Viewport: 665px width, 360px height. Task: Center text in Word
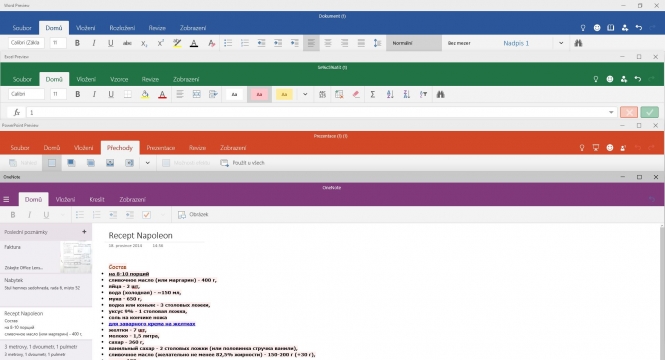click(328, 43)
